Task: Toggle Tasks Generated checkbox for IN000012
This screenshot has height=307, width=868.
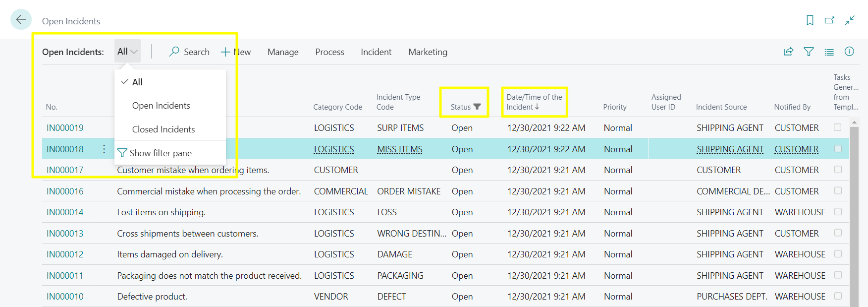Action: [838, 254]
